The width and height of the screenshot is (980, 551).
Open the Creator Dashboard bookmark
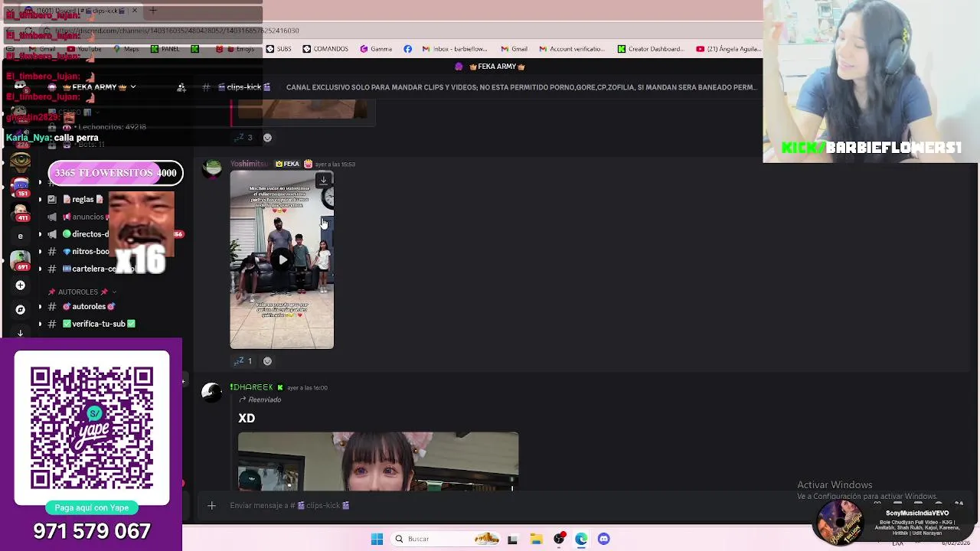tap(651, 49)
